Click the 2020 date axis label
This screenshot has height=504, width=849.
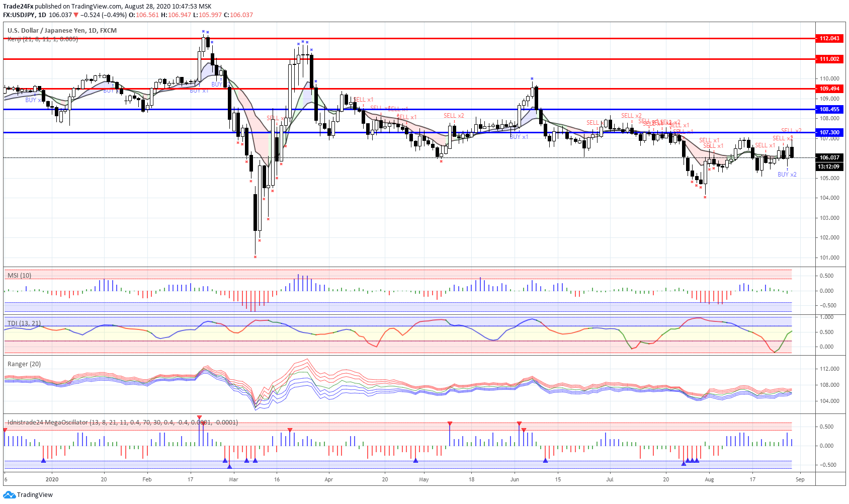tap(52, 479)
